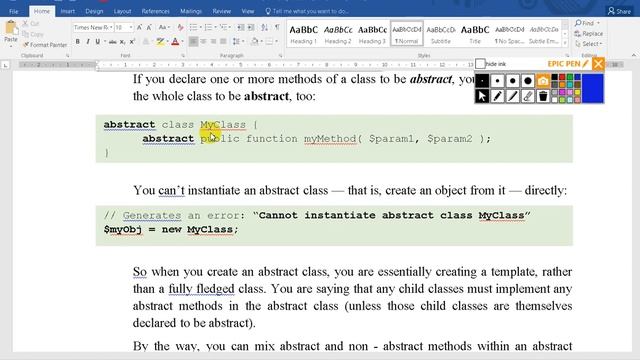Image resolution: width=640 pixels, height=360 pixels.
Task: Switch to the Design tab
Action: 94,11
